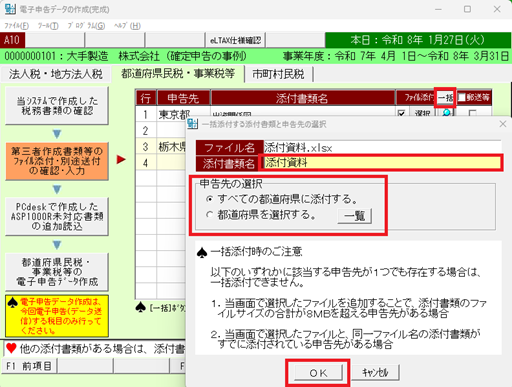512x387 pixels.
Task: Click the キャンセル button
Action: point(375,372)
